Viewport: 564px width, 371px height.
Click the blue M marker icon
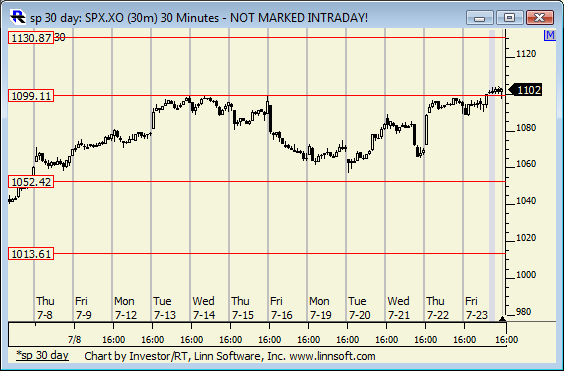[x=549, y=35]
